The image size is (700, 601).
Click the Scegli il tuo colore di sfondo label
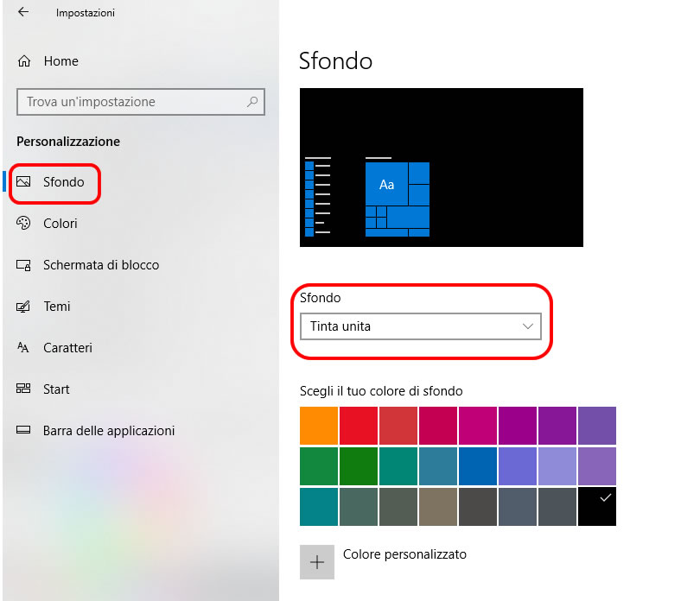coord(381,391)
